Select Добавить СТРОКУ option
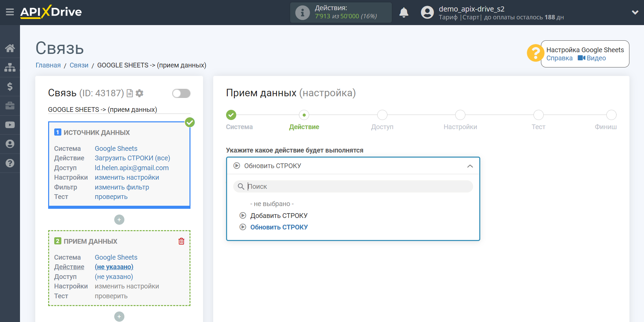This screenshot has width=644, height=322. (279, 216)
